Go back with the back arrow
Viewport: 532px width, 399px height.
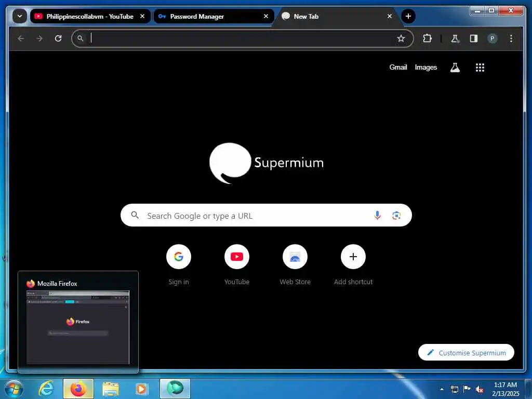(21, 38)
